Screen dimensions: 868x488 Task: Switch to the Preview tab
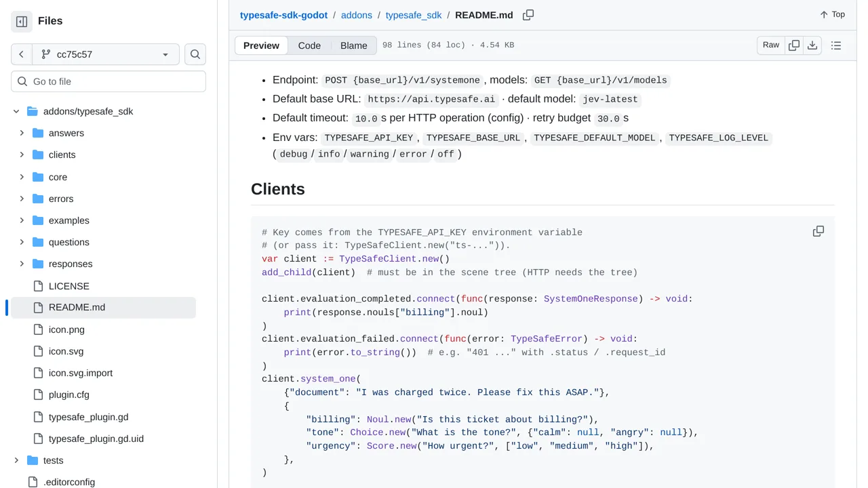[x=261, y=45]
